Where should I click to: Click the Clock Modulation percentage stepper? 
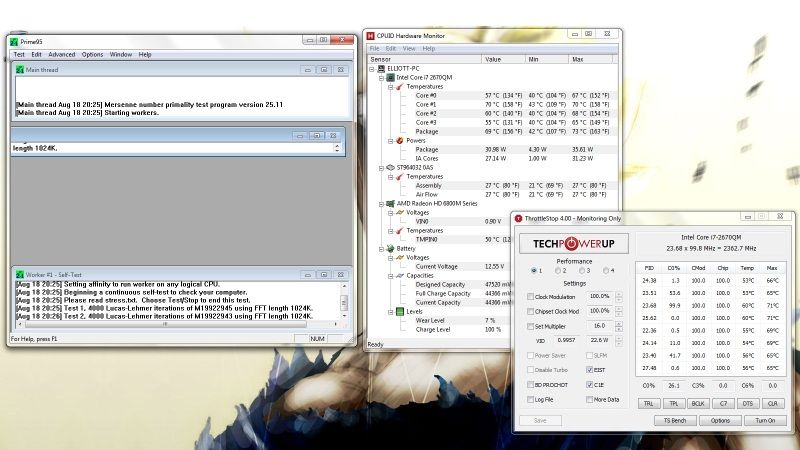[x=619, y=296]
